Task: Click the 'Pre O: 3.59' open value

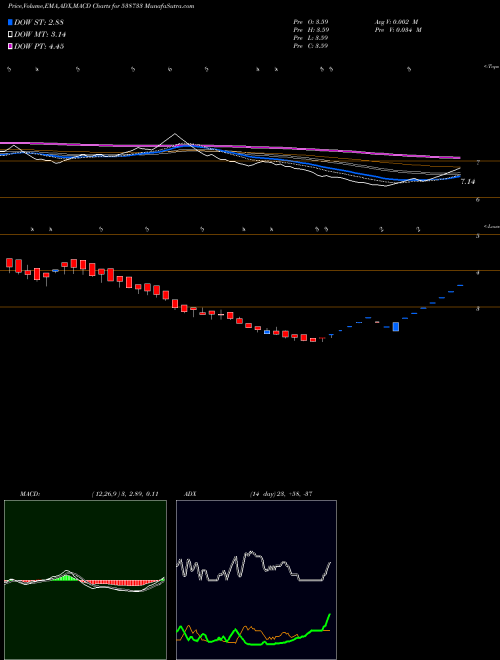Action: coord(311,21)
